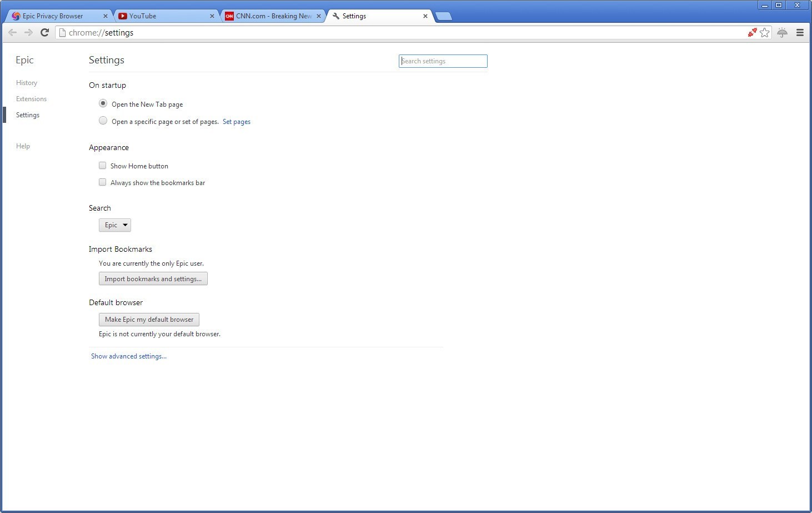Open the History section
This screenshot has height=513, width=812.
pos(26,82)
